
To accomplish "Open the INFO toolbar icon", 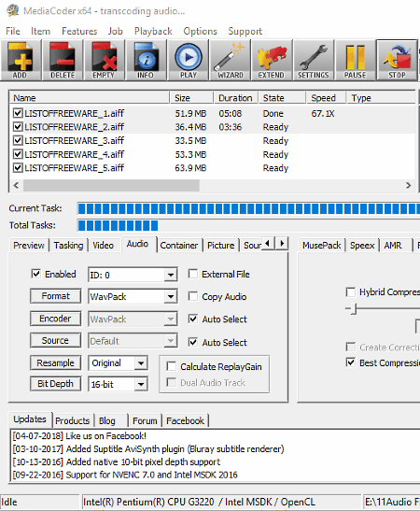I will pos(146,61).
